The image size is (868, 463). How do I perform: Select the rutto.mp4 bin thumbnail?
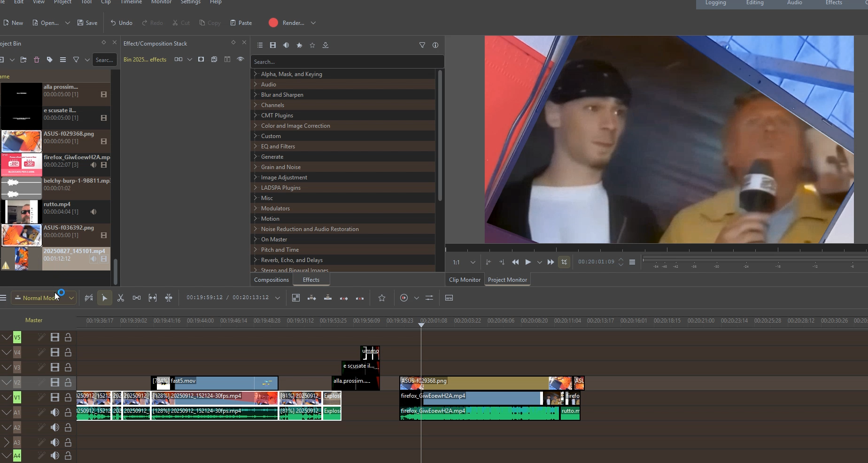pos(21,212)
